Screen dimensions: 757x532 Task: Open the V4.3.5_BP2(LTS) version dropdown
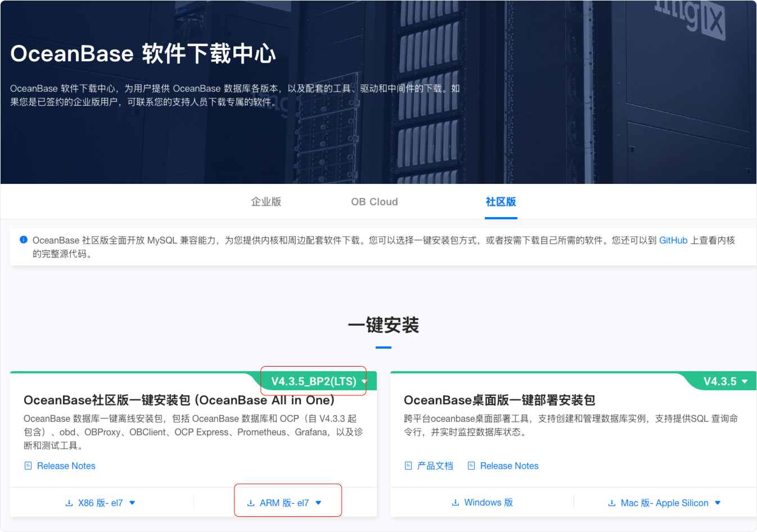click(x=313, y=380)
